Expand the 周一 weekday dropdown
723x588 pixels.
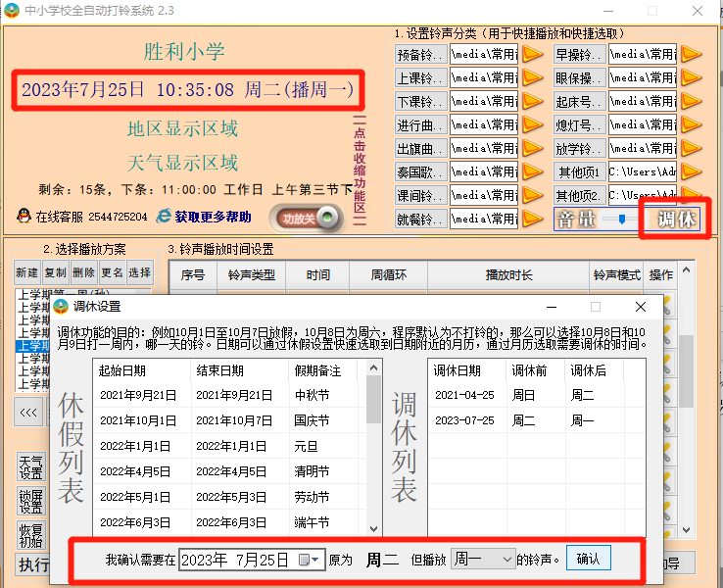(x=506, y=560)
